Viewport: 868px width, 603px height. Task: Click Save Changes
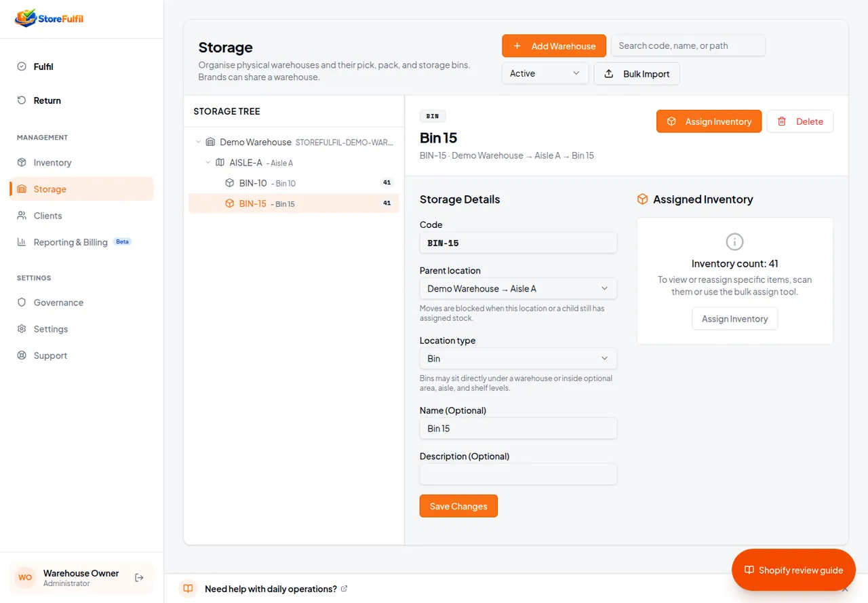coord(458,506)
